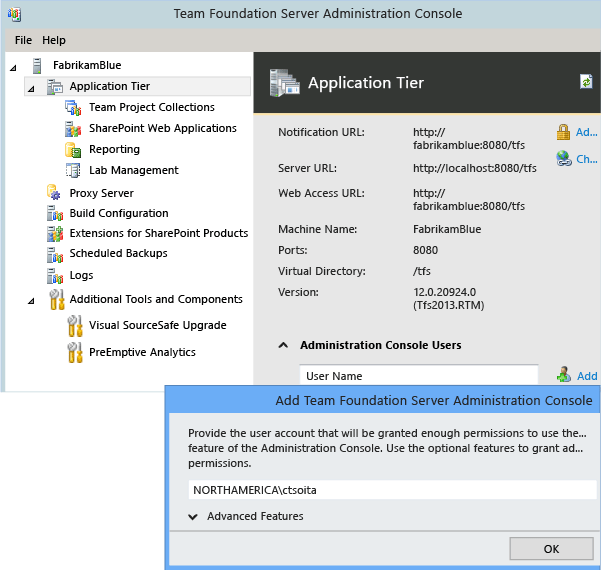601x570 pixels.
Task: Click the Scheduled Backups node icon
Action: 55,255
